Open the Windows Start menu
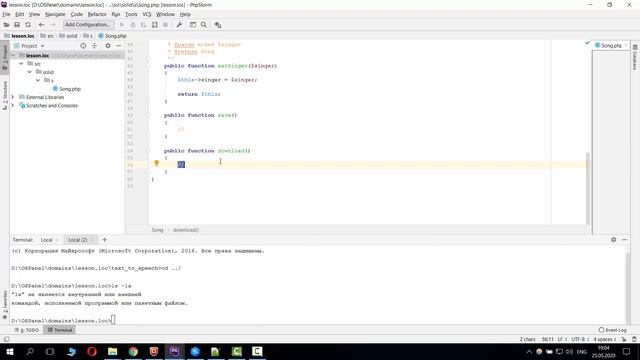This screenshot has height=360, width=640. pyautogui.click(x=9, y=351)
